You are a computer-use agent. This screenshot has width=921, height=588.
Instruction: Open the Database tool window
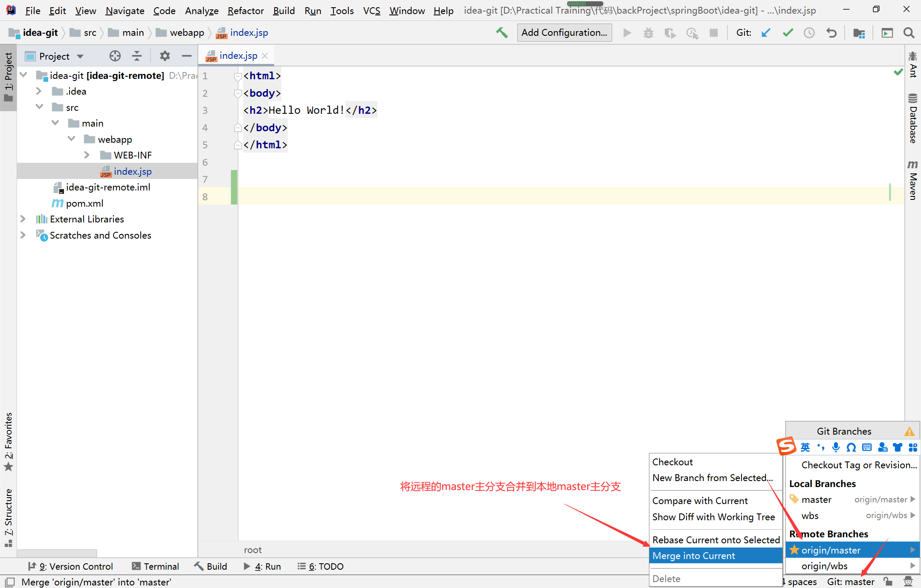pos(912,118)
